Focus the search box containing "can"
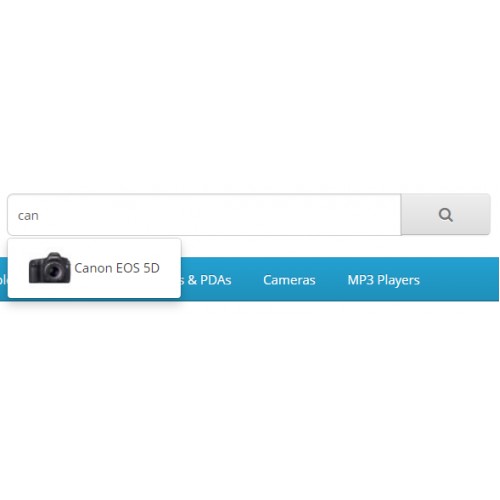Viewport: 500px width, 500px height. pyautogui.click(x=204, y=215)
